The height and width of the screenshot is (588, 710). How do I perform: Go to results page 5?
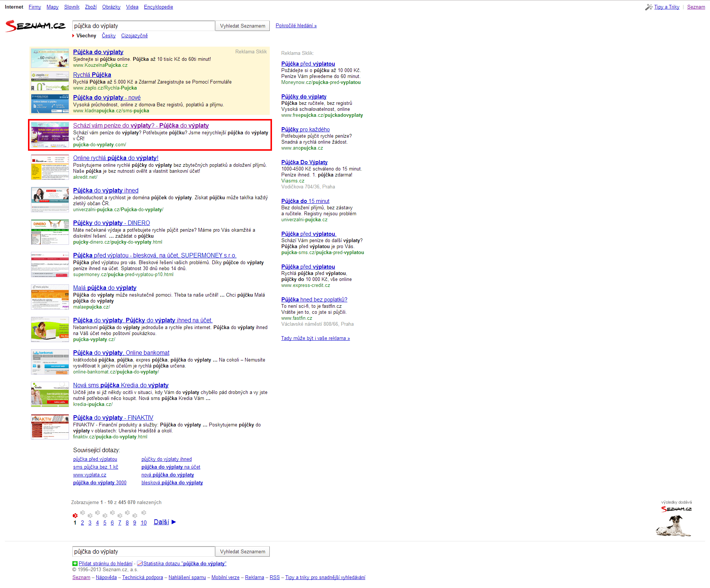click(x=105, y=523)
